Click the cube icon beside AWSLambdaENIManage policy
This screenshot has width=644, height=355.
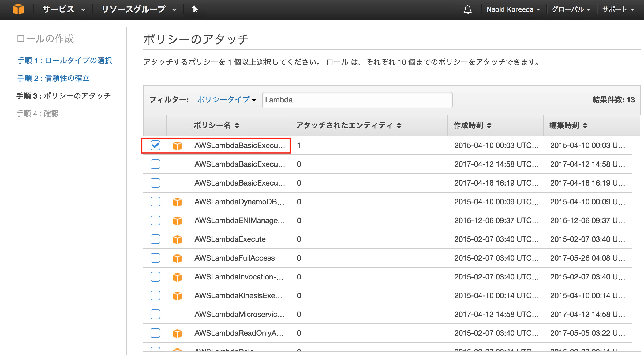pos(177,221)
